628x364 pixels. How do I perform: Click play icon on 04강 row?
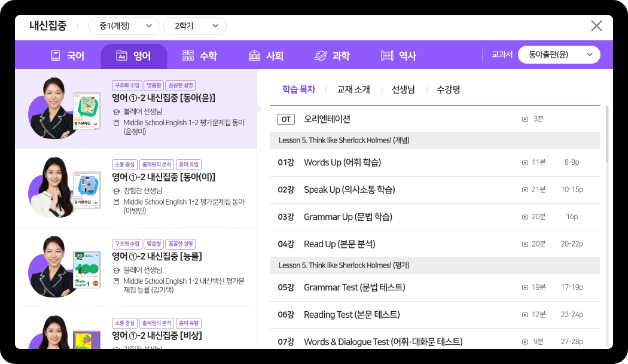click(525, 244)
